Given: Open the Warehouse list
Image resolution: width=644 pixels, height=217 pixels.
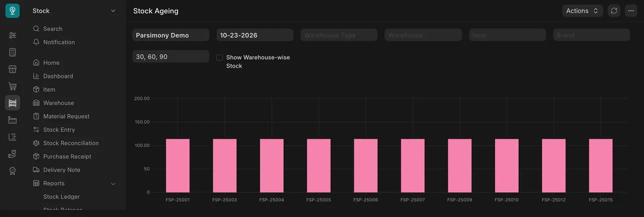Looking at the screenshot, I should 58,103.
